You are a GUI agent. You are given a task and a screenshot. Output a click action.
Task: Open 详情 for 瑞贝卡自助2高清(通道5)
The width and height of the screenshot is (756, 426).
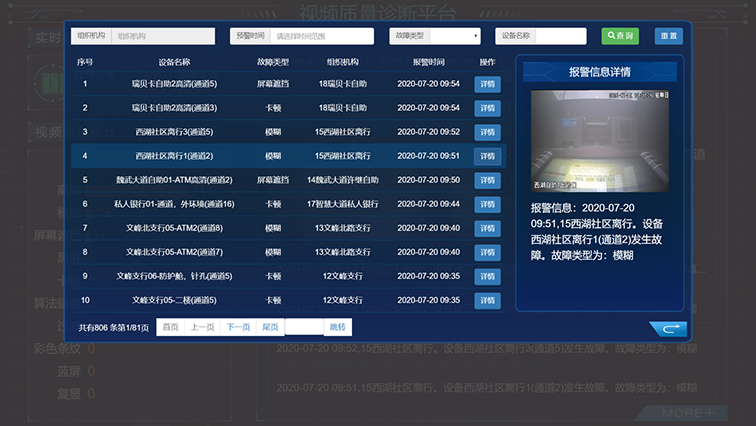(x=487, y=84)
